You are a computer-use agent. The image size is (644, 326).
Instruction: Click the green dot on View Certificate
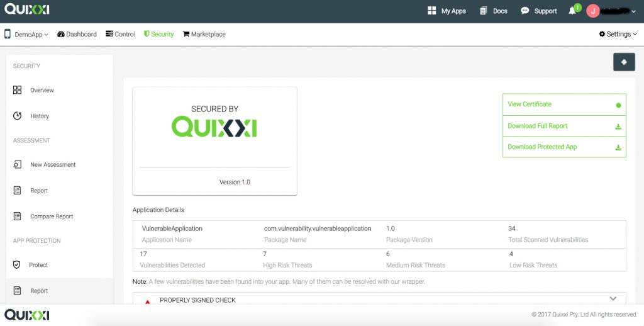618,105
